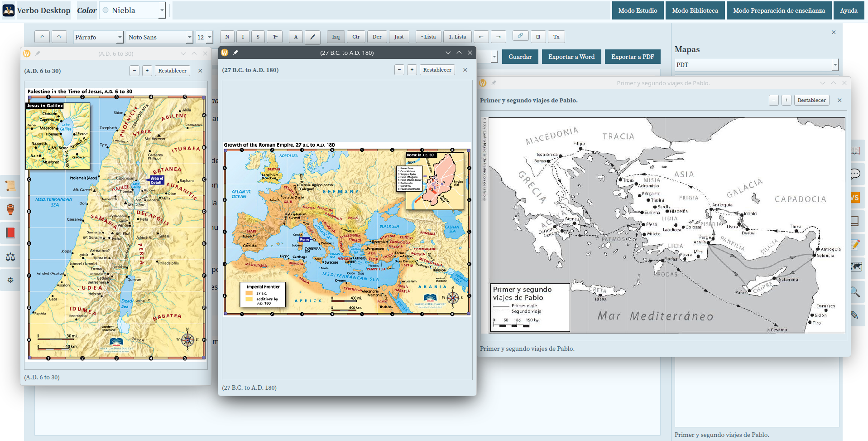The height and width of the screenshot is (441, 868).
Task: Click the redo arrow in editor toolbar
Action: pos(59,37)
